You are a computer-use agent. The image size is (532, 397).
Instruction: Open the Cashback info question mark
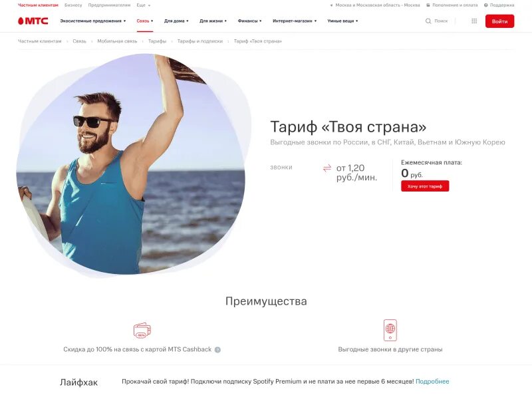(x=217, y=350)
